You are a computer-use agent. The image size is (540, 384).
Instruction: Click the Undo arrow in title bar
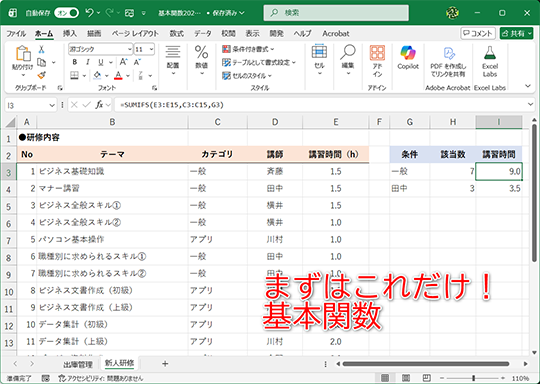pos(89,13)
